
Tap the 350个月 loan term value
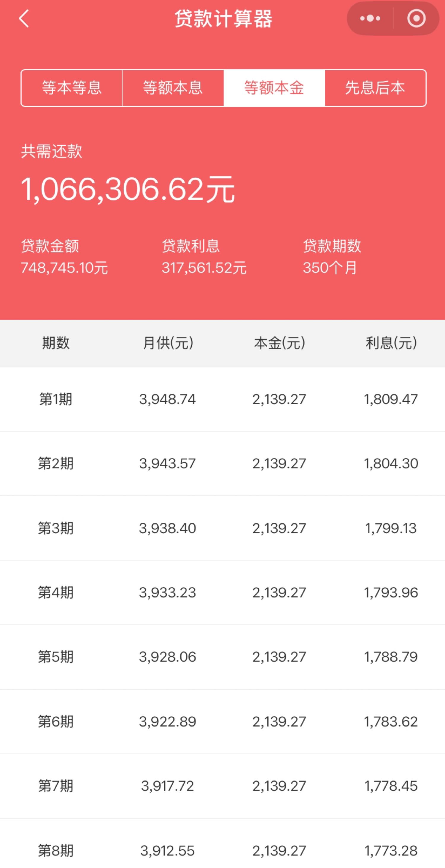click(x=330, y=268)
